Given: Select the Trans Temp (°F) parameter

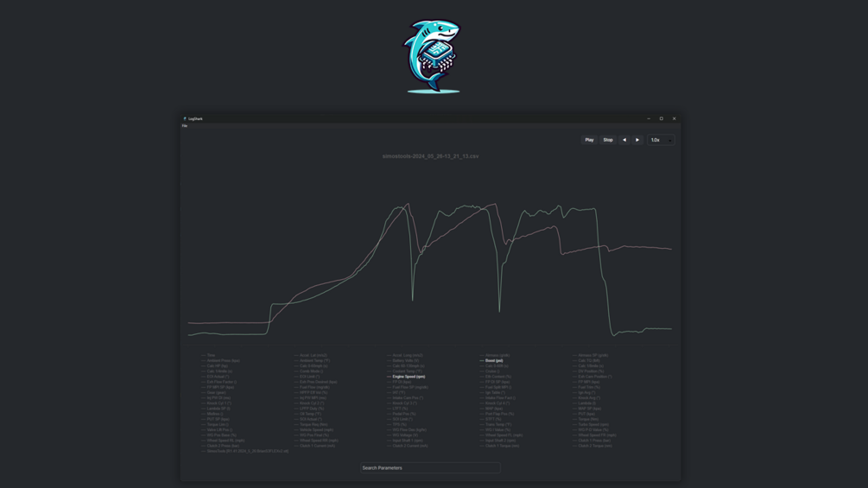Looking at the screenshot, I should 496,424.
